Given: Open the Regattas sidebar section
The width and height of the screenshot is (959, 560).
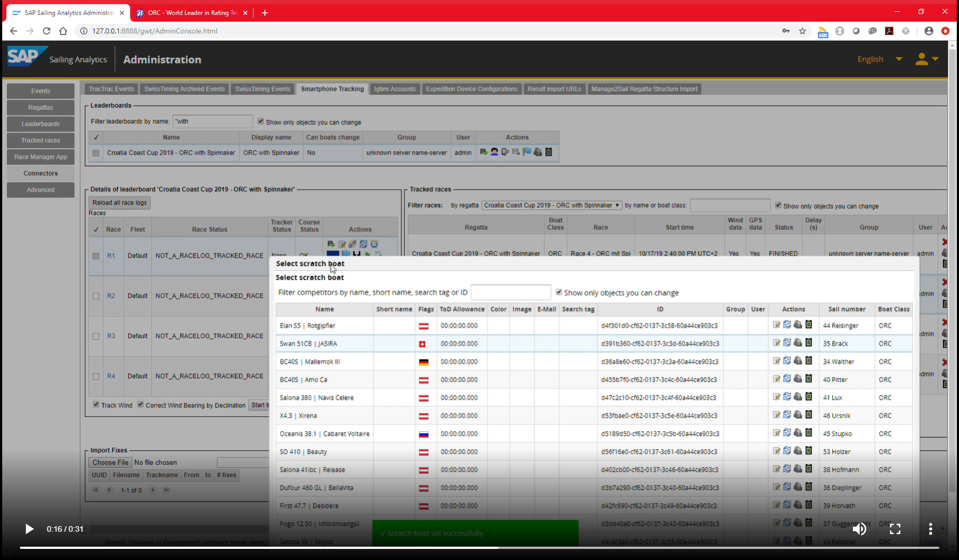Looking at the screenshot, I should click(x=41, y=108).
